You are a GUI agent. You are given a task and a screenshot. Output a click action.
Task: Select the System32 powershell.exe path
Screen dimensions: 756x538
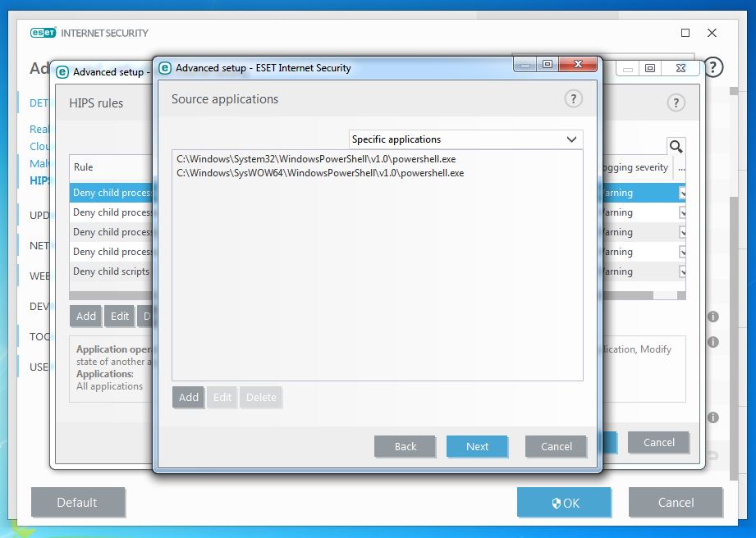[x=316, y=159]
